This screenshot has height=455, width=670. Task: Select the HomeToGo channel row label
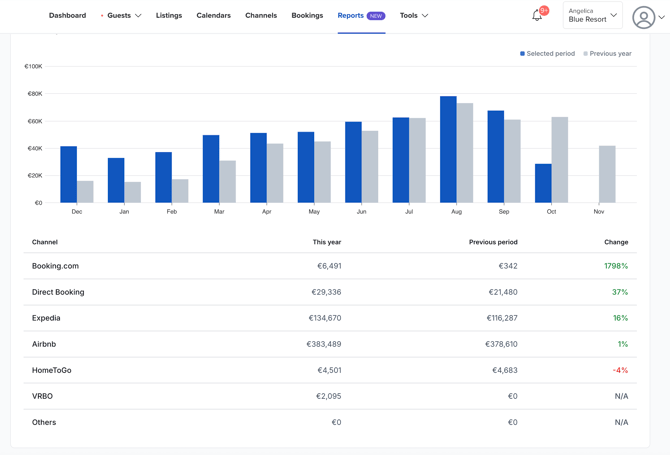pos(52,370)
